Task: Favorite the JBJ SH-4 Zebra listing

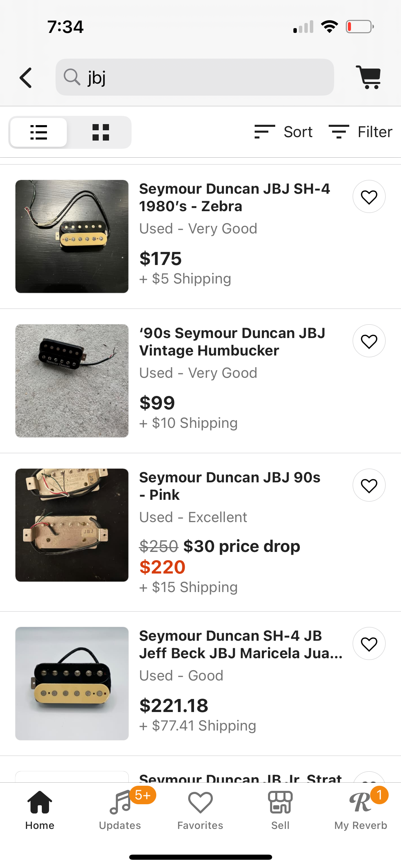Action: pyautogui.click(x=369, y=197)
